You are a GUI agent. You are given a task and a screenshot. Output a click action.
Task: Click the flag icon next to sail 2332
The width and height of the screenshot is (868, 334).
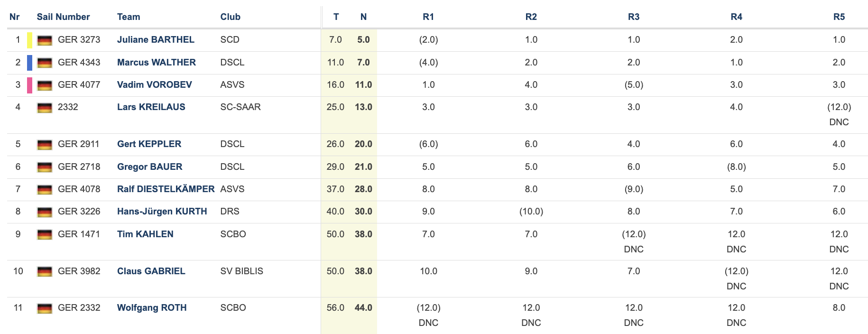pyautogui.click(x=45, y=108)
